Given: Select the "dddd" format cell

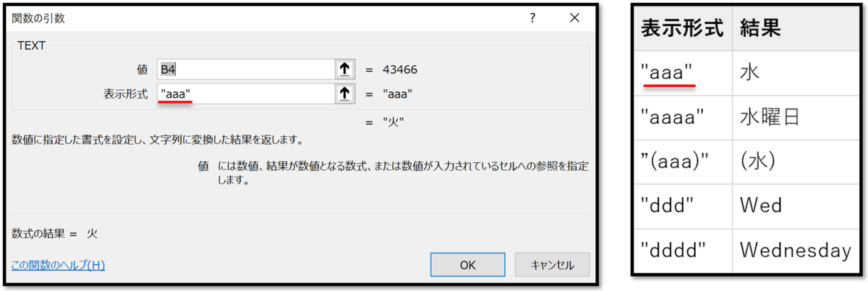Looking at the screenshot, I should (x=683, y=250).
